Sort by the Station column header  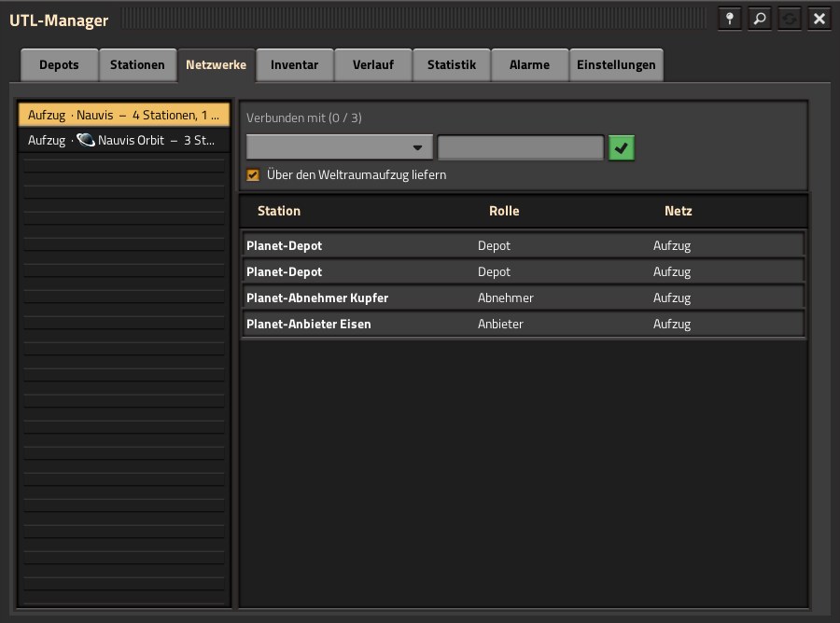[x=279, y=211]
